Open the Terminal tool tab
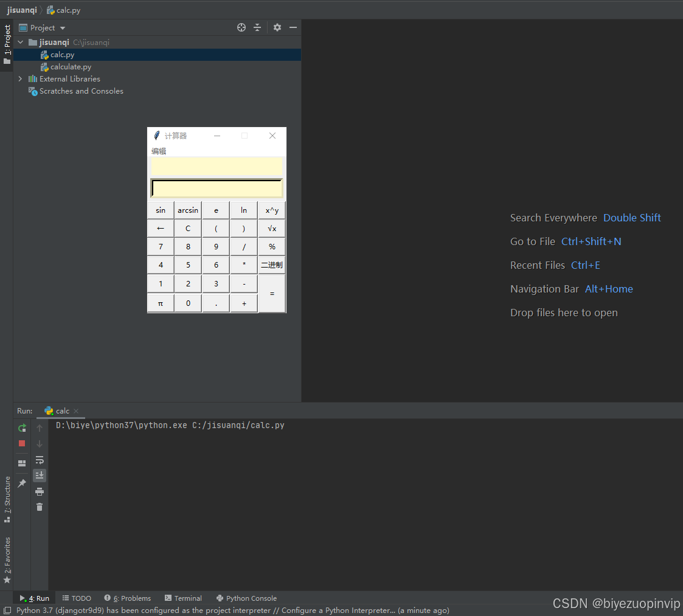The width and height of the screenshot is (683, 616). point(184,598)
